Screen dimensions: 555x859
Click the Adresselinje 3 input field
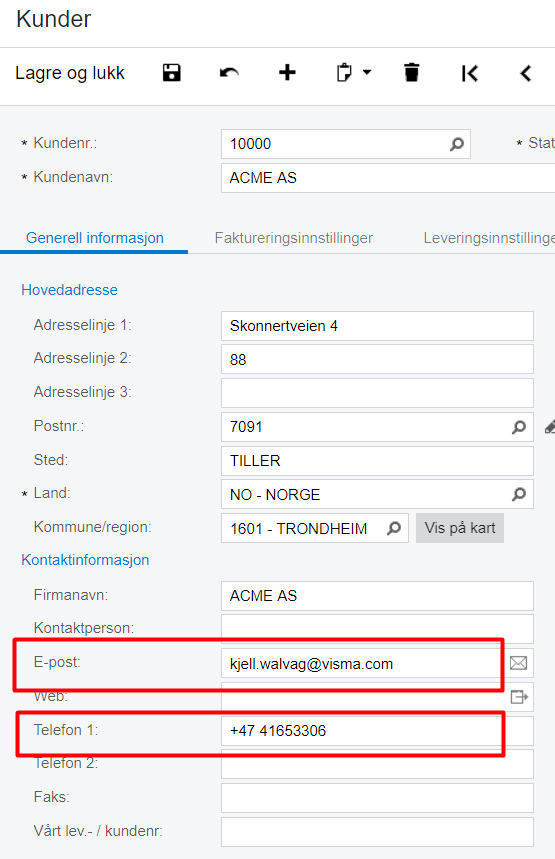[377, 393]
